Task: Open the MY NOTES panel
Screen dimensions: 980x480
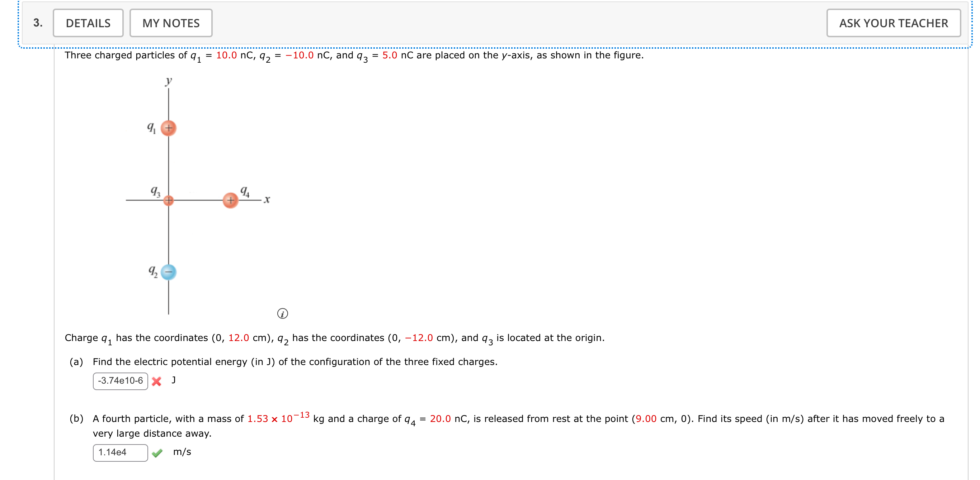Action: coord(171,23)
